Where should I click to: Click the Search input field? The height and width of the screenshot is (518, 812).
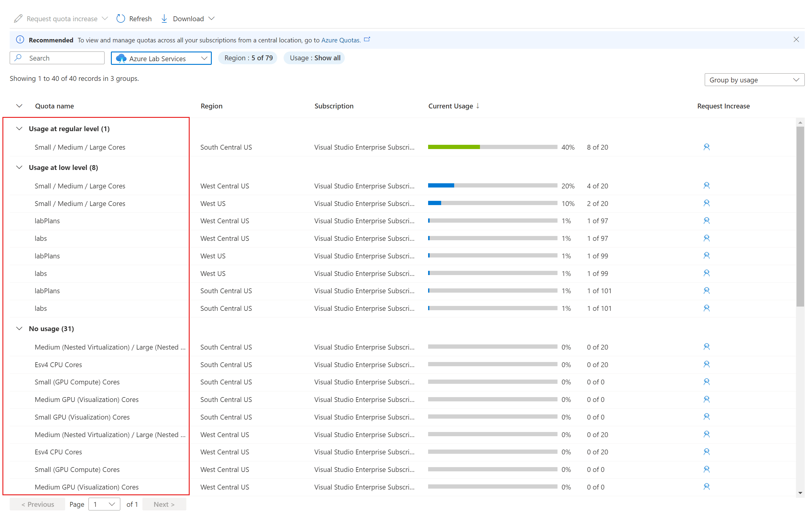pos(58,58)
